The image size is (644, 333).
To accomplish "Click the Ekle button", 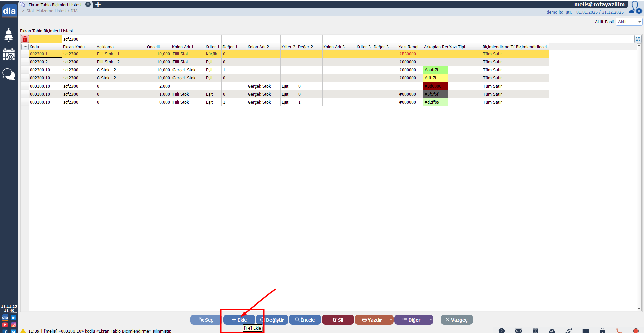I will pyautogui.click(x=239, y=320).
